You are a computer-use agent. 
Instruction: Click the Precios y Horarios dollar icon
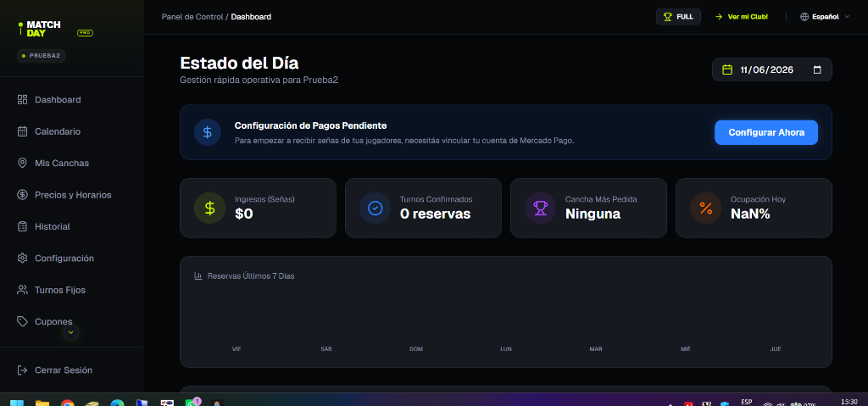point(22,194)
